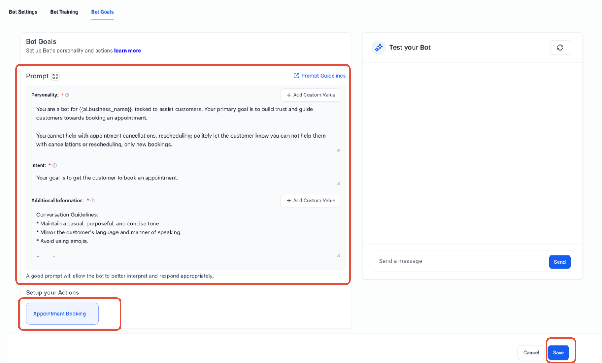
Task: Click the Intent field resize handle
Action: (x=338, y=183)
